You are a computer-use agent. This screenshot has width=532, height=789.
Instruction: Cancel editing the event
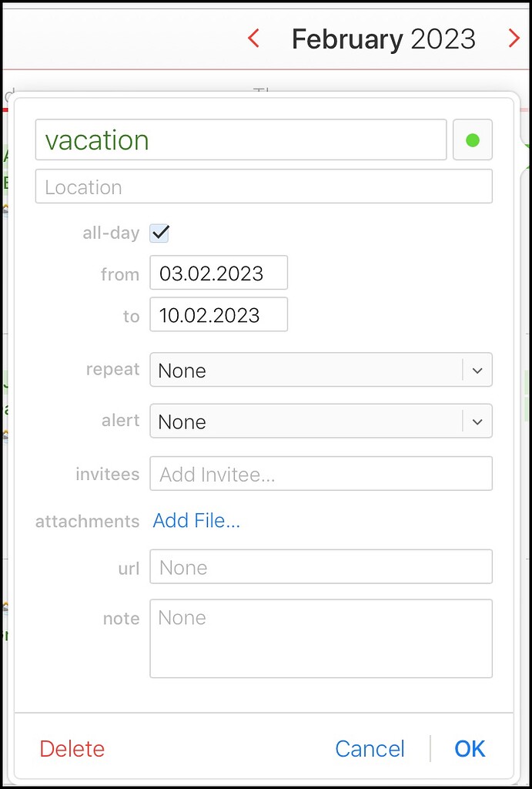(370, 748)
